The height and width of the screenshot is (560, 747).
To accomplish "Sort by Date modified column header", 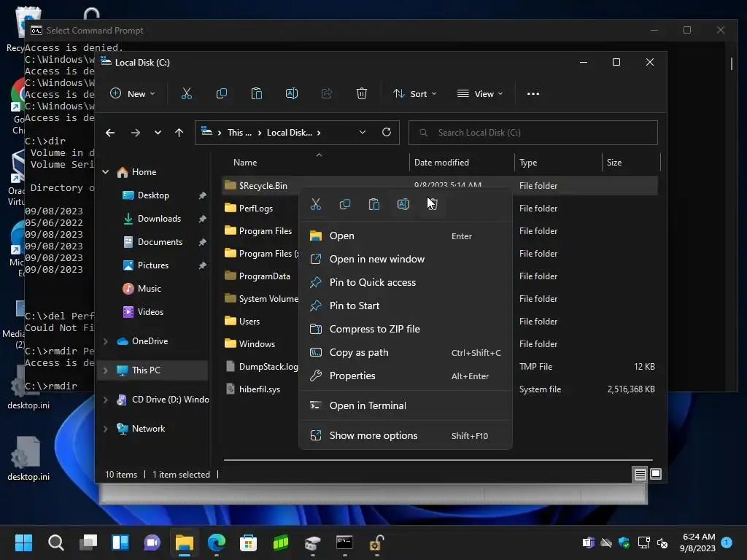I will (x=441, y=163).
